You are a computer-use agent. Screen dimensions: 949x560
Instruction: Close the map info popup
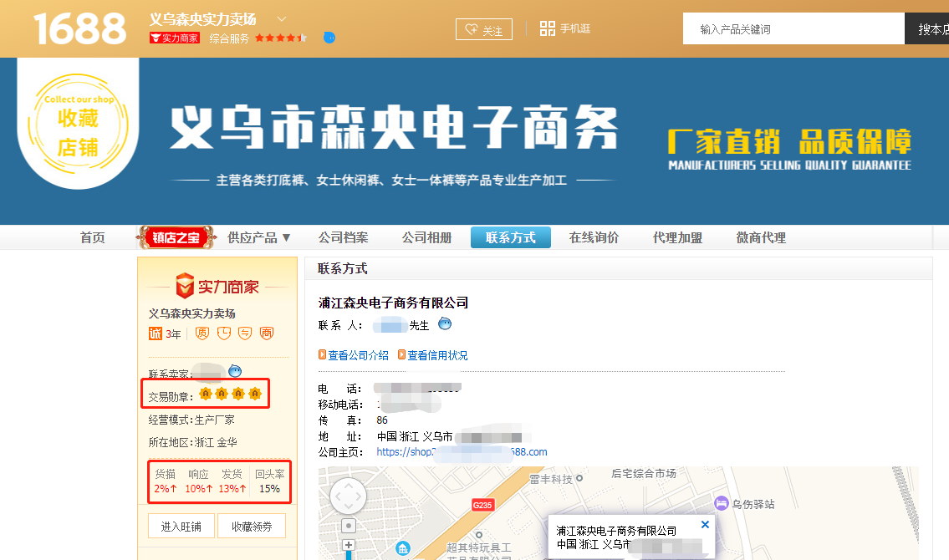[705, 524]
